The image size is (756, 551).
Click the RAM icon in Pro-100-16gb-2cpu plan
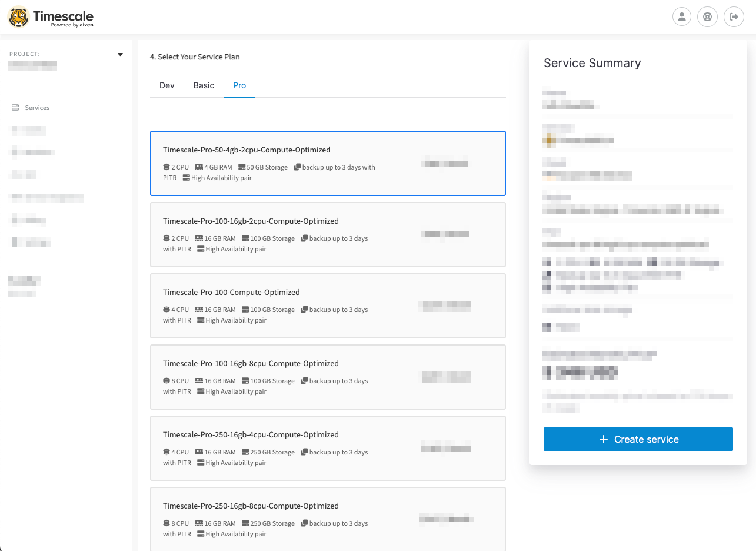pos(199,238)
